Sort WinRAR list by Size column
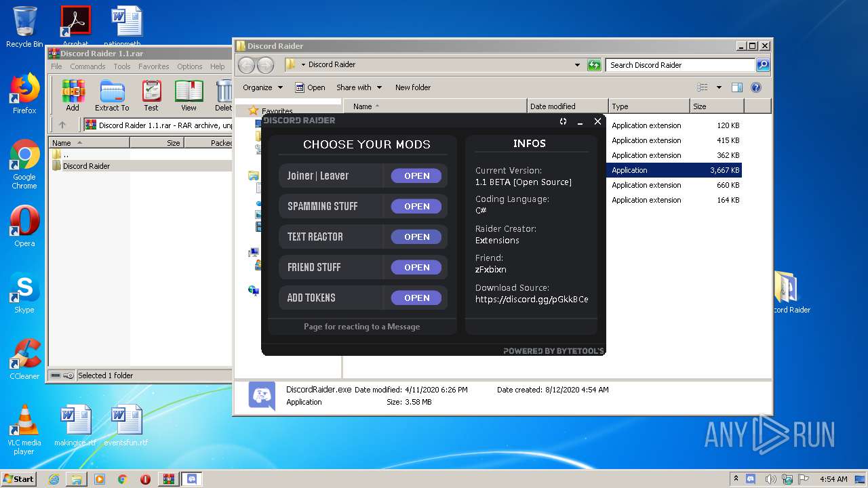Viewport: 868px width, 488px height. pos(157,143)
